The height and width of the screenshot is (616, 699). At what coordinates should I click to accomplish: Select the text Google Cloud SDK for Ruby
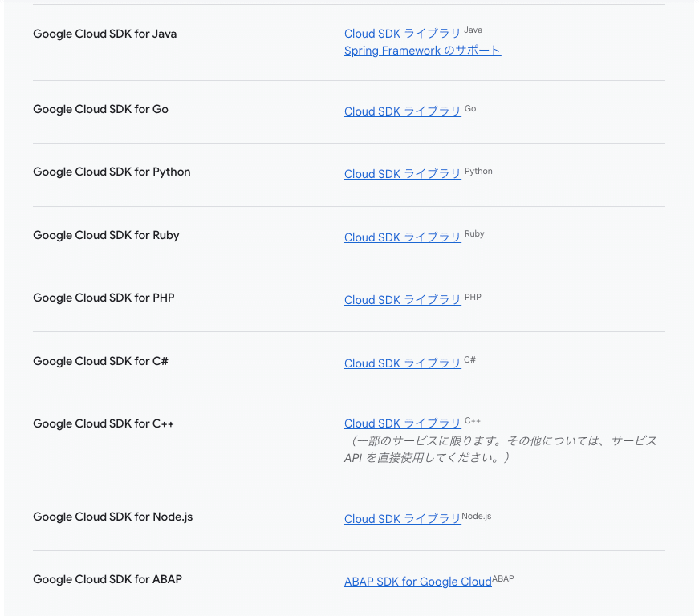pos(106,235)
